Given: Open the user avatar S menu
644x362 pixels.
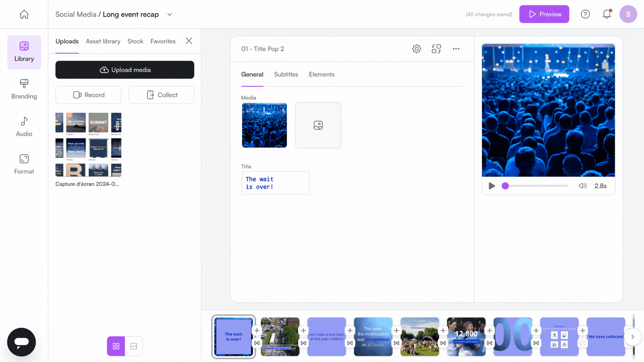Looking at the screenshot, I should pos(628,14).
